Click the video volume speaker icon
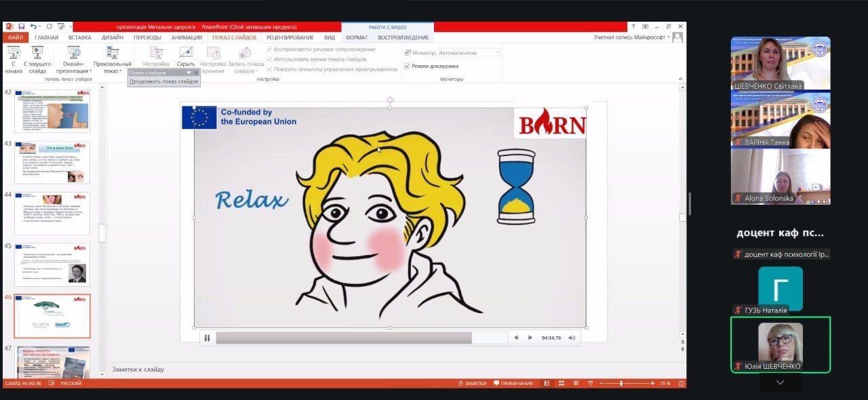This screenshot has width=868, height=400. coord(572,338)
